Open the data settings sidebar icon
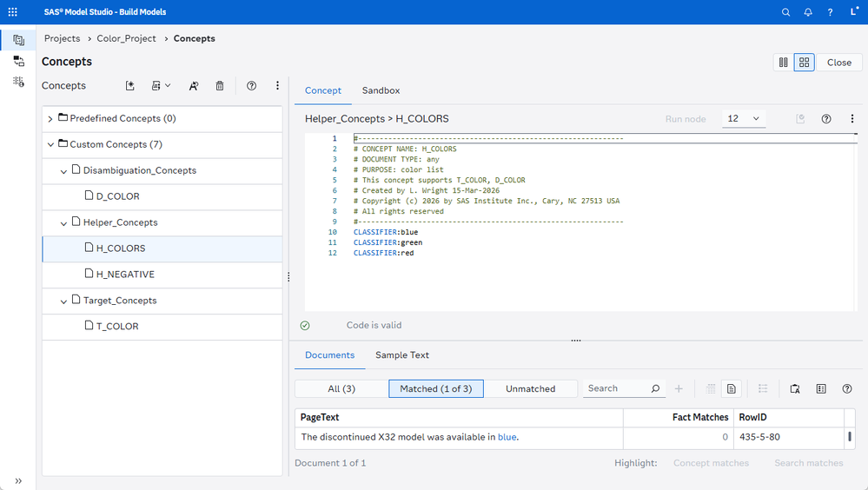Image resolution: width=868 pixels, height=490 pixels. (x=19, y=82)
